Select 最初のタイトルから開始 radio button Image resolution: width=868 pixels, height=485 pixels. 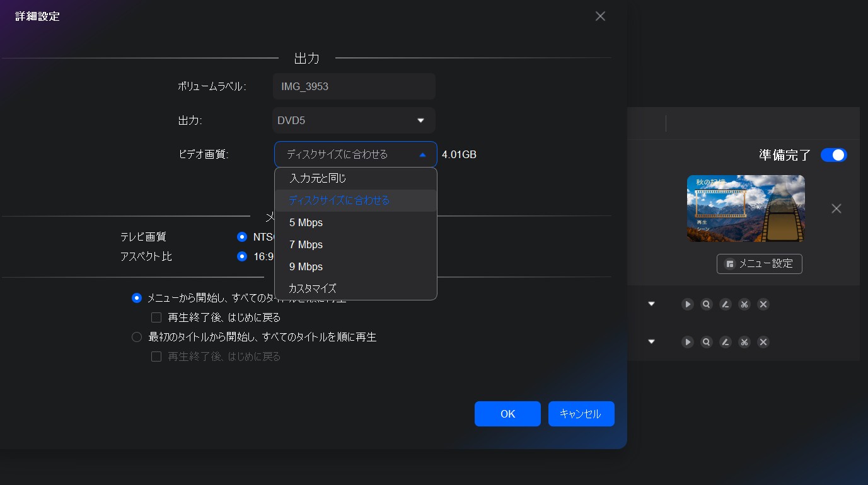pos(137,336)
